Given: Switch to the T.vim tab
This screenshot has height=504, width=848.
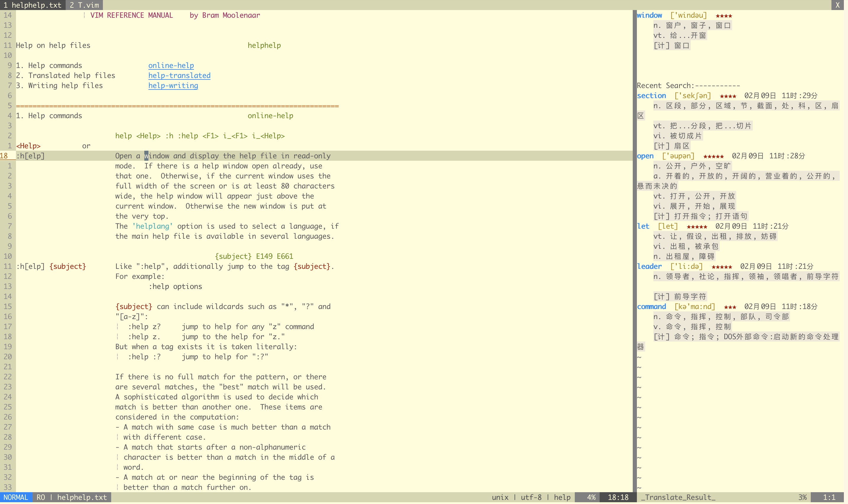Looking at the screenshot, I should [x=84, y=5].
